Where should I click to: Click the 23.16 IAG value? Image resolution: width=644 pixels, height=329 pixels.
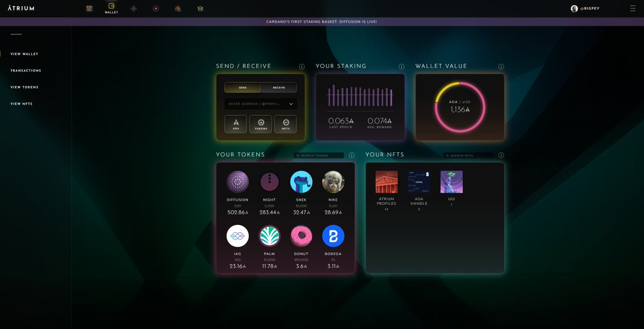click(237, 266)
